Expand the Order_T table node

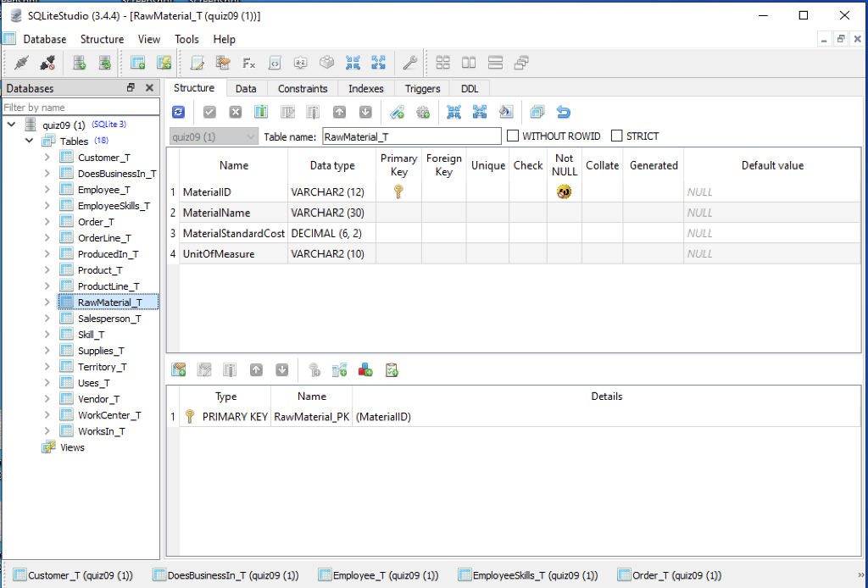(47, 222)
